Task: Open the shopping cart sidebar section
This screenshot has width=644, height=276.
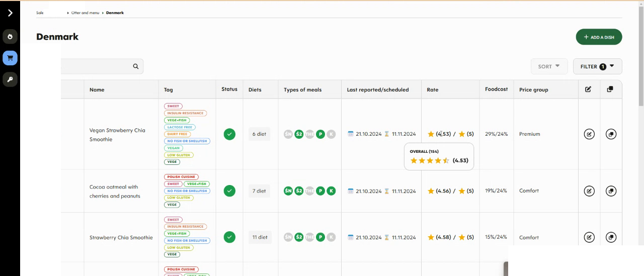Action: (10, 58)
